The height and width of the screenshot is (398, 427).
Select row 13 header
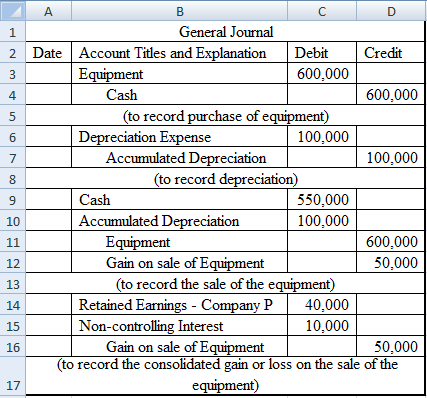[13, 284]
